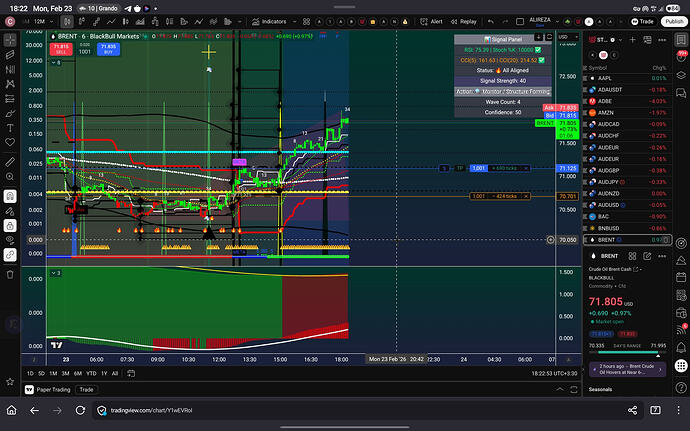This screenshot has height=431, width=690.
Task: Collapse the lower pane legend showing 3
Action: coord(56,273)
